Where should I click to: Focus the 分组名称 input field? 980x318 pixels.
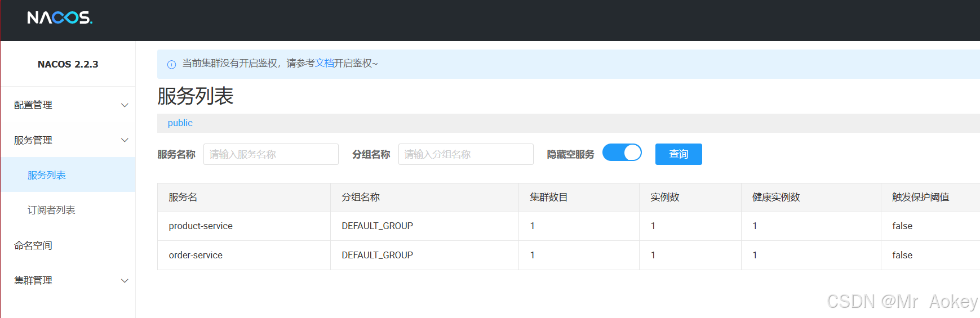[x=466, y=154]
